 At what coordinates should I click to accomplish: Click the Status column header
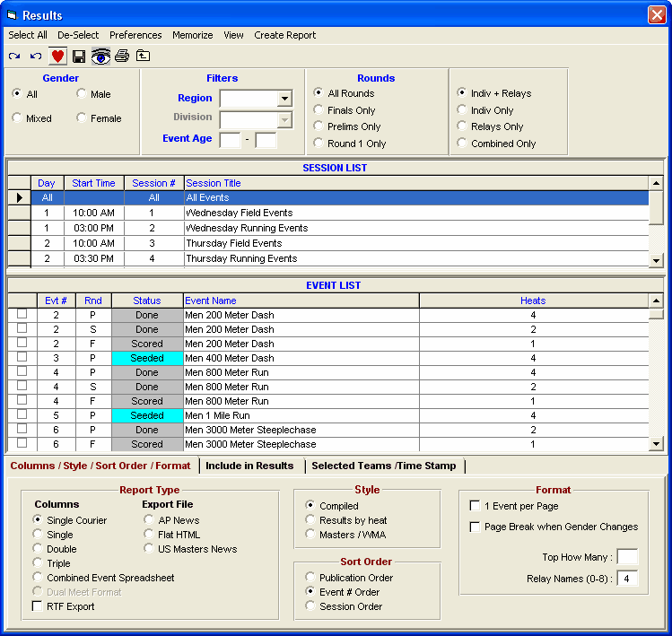[x=147, y=301]
